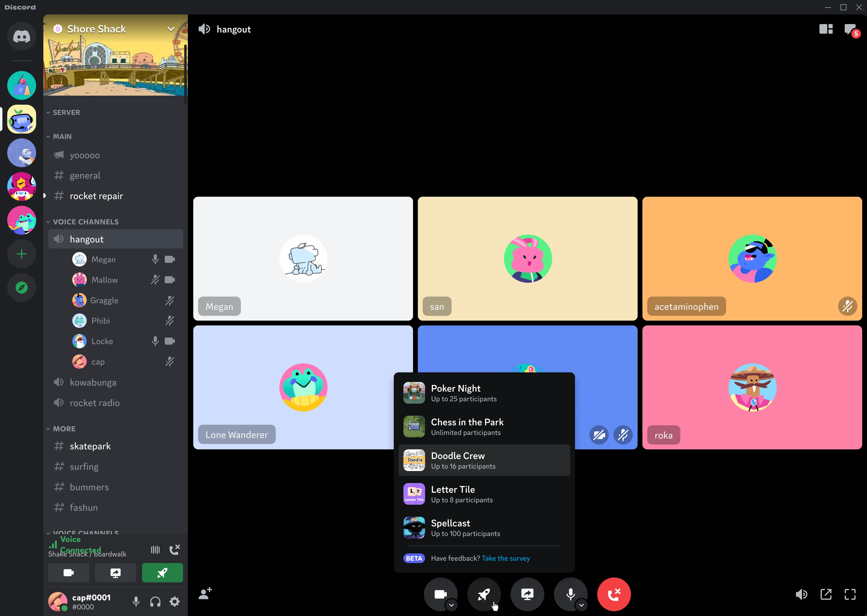The image size is (867, 616).
Task: Collapse the VOICE CHANNELS category
Action: [85, 222]
